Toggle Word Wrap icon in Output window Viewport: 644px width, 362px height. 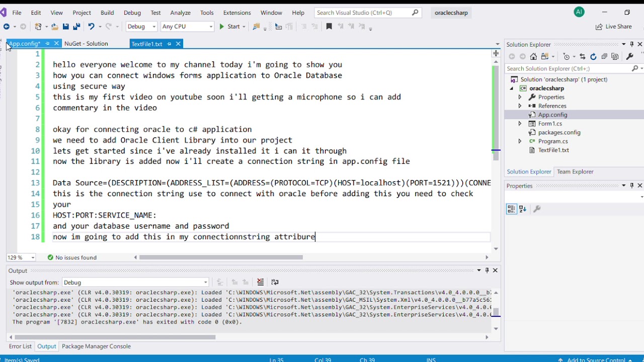coord(275,282)
